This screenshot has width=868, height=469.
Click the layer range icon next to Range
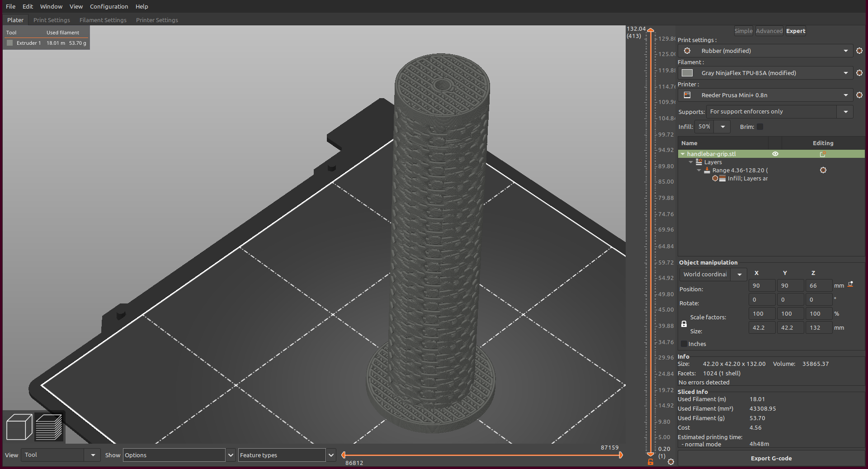[707, 170]
